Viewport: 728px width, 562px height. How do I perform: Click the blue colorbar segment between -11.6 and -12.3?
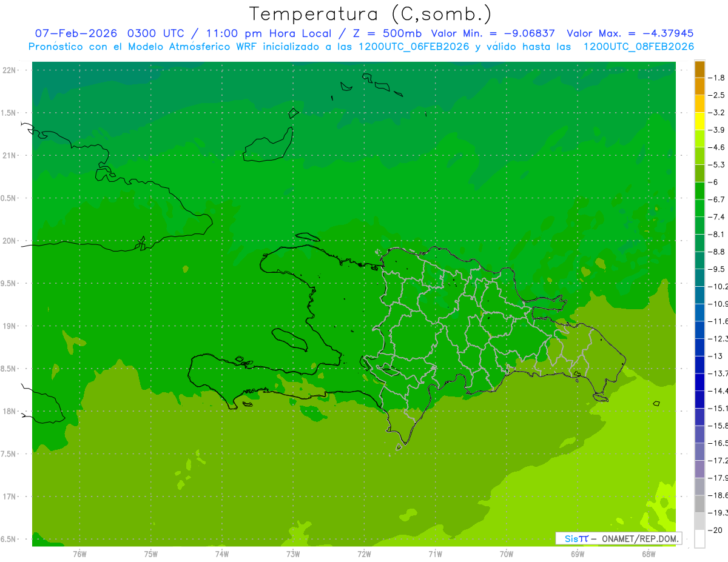pos(699,330)
